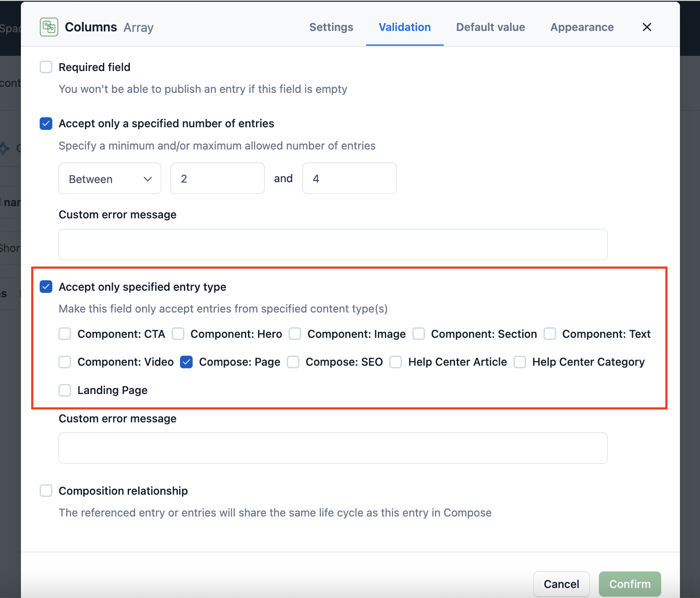The width and height of the screenshot is (700, 598).
Task: Tick the Landing Page checkbox
Action: [x=65, y=390]
